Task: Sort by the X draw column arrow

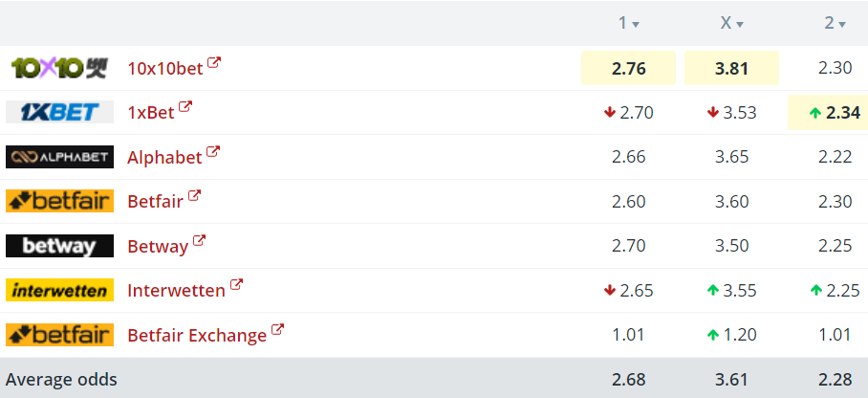Action: (x=739, y=24)
